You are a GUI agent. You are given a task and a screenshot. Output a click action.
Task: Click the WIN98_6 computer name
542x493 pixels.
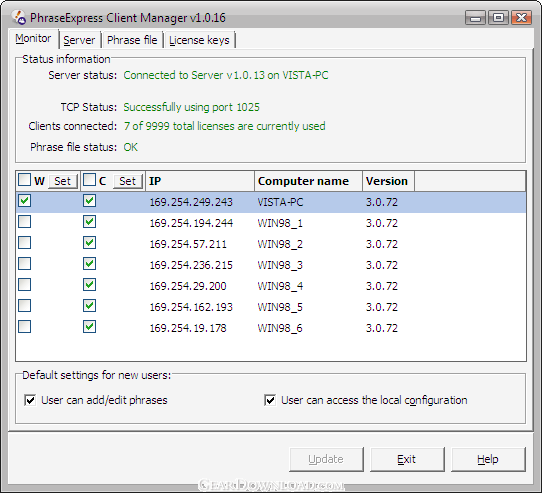(x=280, y=328)
